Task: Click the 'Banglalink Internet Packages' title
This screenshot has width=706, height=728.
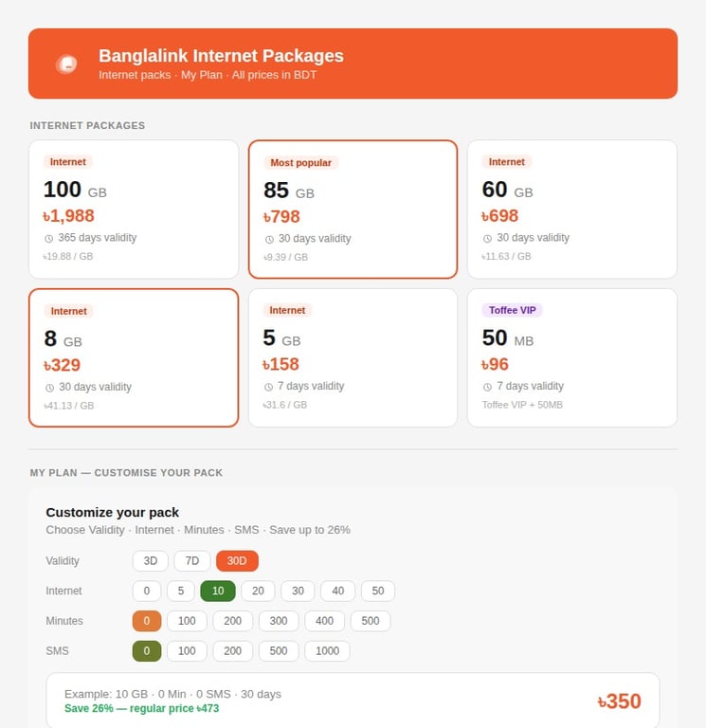Action: point(221,56)
